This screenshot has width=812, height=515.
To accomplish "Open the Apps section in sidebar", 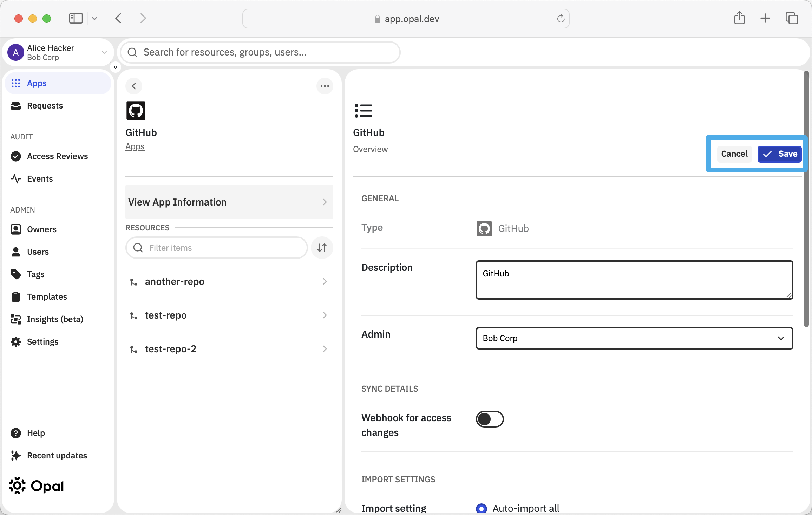I will (x=58, y=83).
